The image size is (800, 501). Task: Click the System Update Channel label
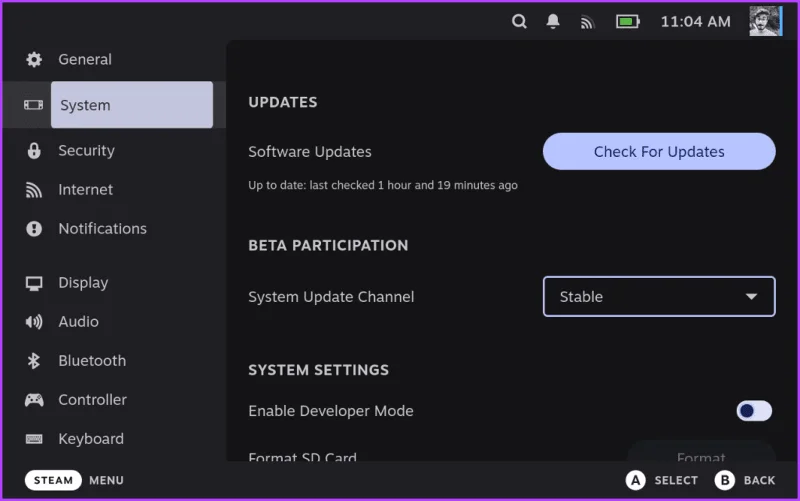(331, 297)
